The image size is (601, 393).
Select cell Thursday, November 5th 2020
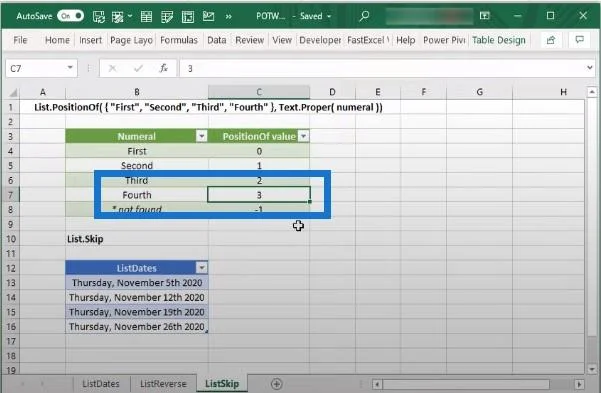137,283
